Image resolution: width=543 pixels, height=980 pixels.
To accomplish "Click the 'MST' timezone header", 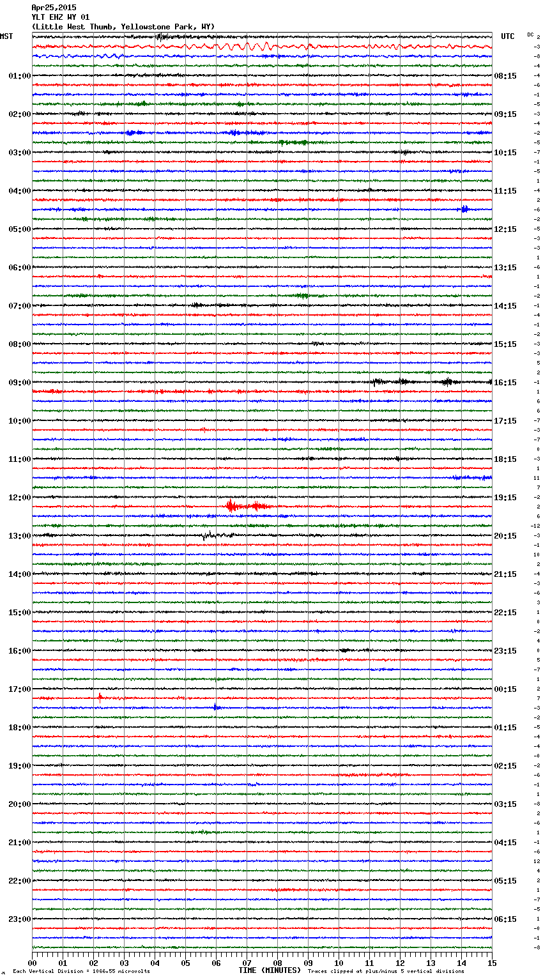I will pyautogui.click(x=6, y=36).
